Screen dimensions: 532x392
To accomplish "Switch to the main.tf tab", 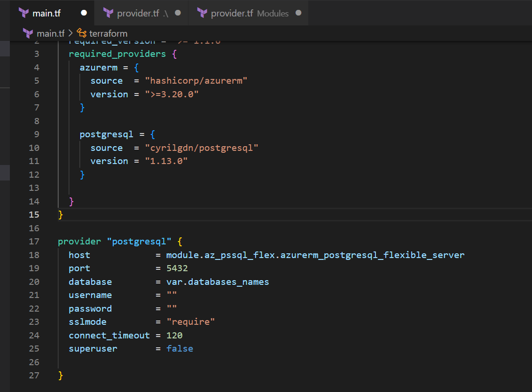I will pyautogui.click(x=47, y=13).
